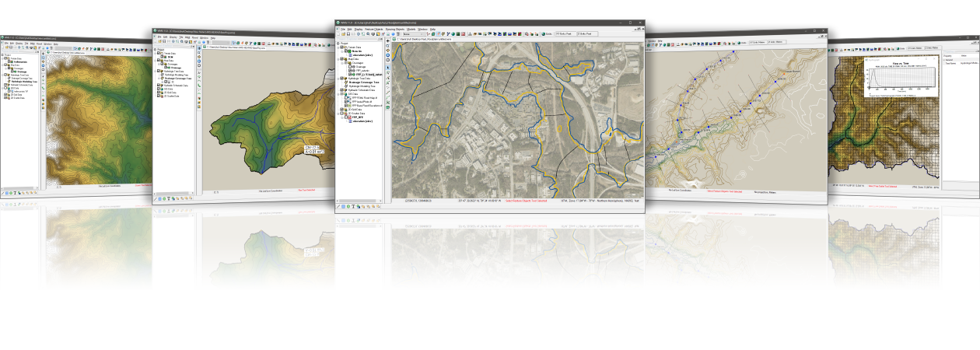Click the Units button in center toolbar
The height and width of the screenshot is (350, 980).
click(547, 34)
